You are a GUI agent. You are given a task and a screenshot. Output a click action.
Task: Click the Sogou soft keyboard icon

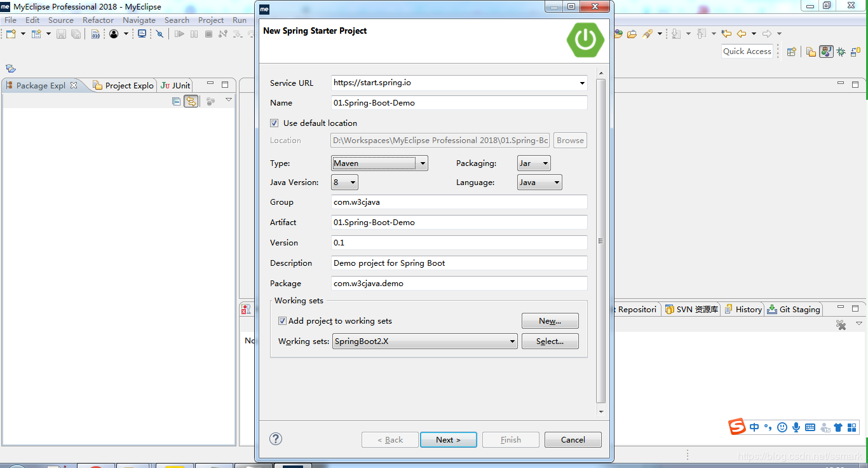pos(810,427)
